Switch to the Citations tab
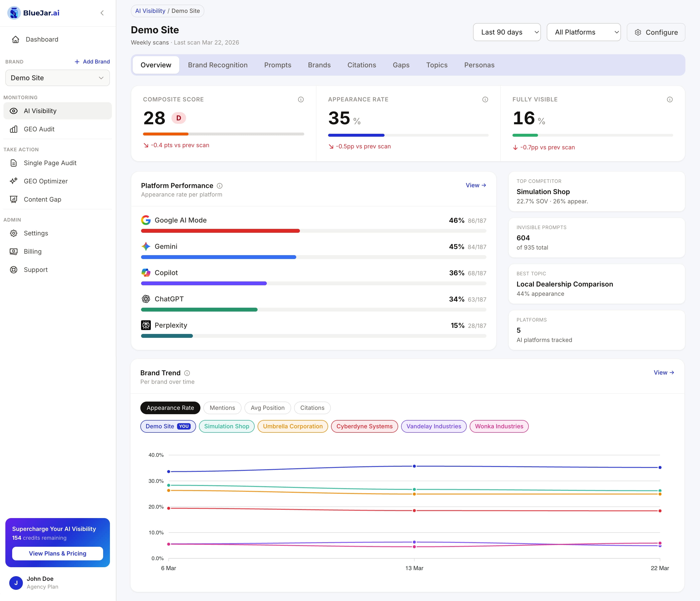This screenshot has height=601, width=700. coord(362,65)
